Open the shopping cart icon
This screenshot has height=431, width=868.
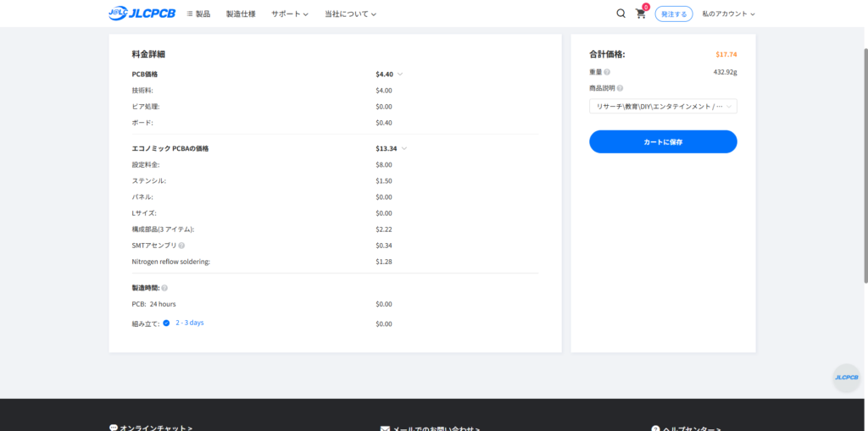tap(641, 14)
